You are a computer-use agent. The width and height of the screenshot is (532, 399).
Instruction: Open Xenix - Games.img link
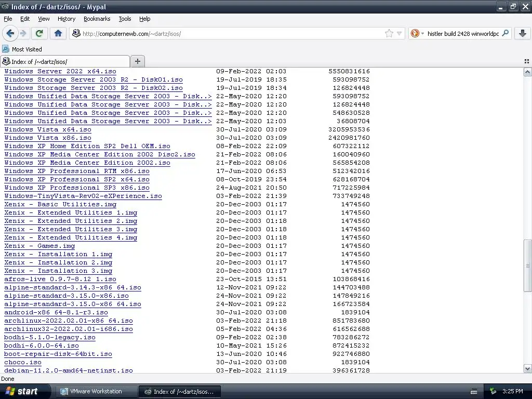pyautogui.click(x=39, y=246)
